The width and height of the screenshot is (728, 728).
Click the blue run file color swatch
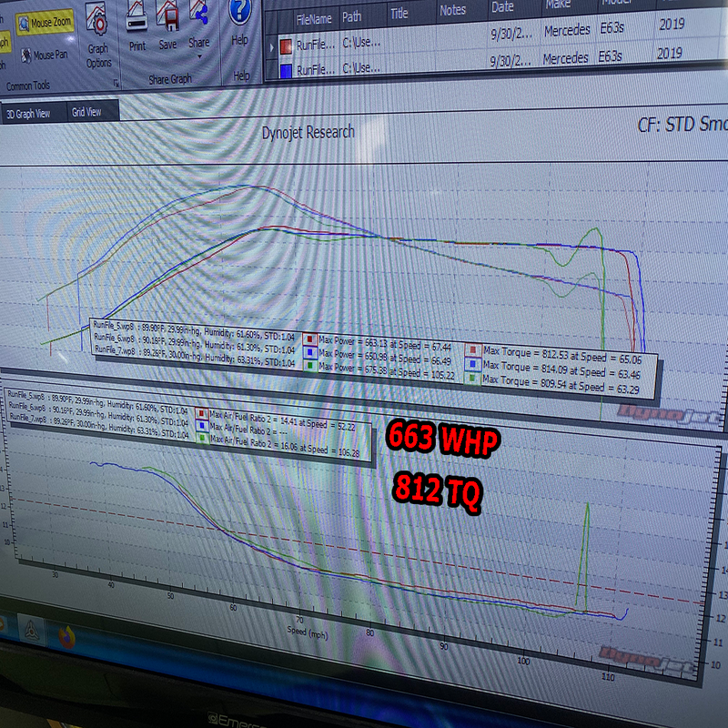[285, 68]
